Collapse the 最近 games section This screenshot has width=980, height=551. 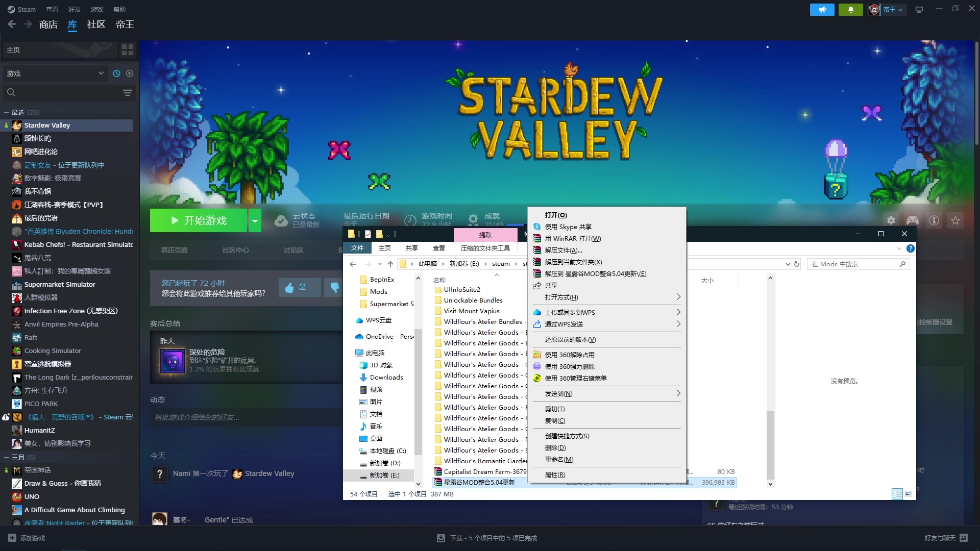(x=6, y=112)
